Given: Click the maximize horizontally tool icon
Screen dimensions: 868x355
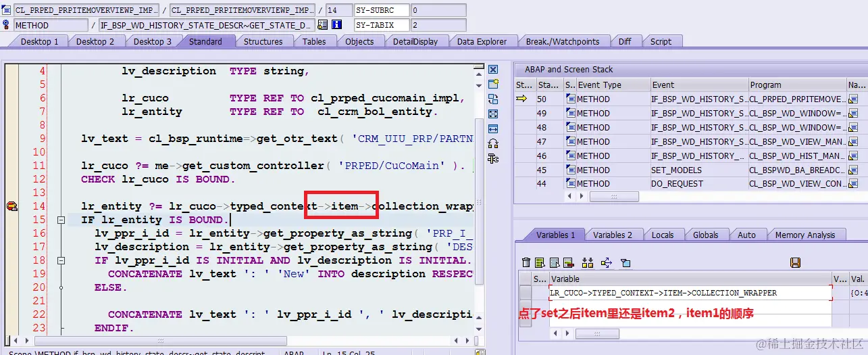Looking at the screenshot, I should click(493, 128).
